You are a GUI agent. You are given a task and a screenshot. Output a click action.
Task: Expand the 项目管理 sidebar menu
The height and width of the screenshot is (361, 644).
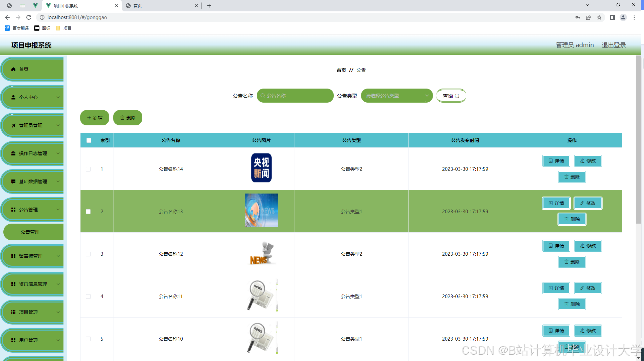(33, 312)
